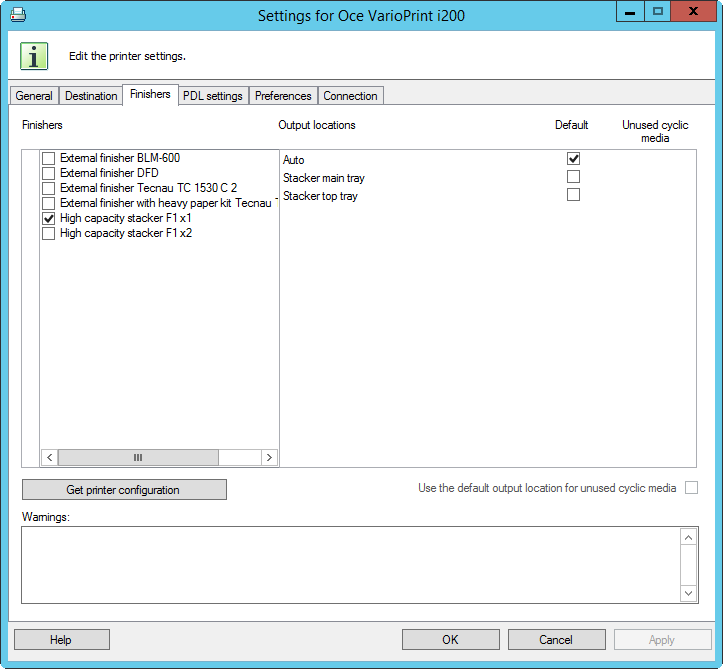This screenshot has width=723, height=669.
Task: Switch to the Destination tab
Action: tap(91, 96)
